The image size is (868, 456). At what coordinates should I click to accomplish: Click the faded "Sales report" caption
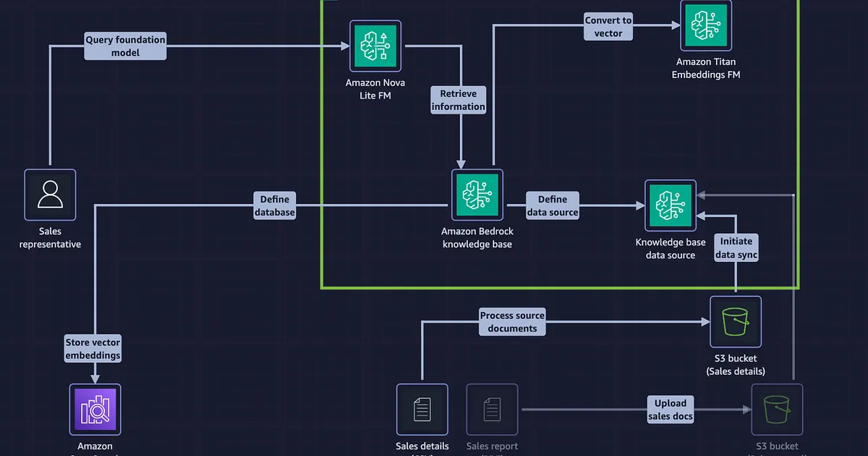(x=492, y=446)
